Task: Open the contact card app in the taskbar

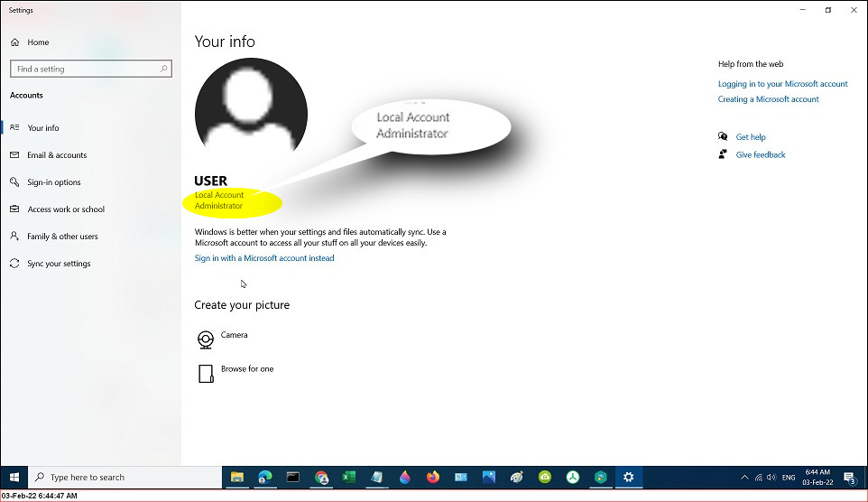Action: click(x=460, y=477)
